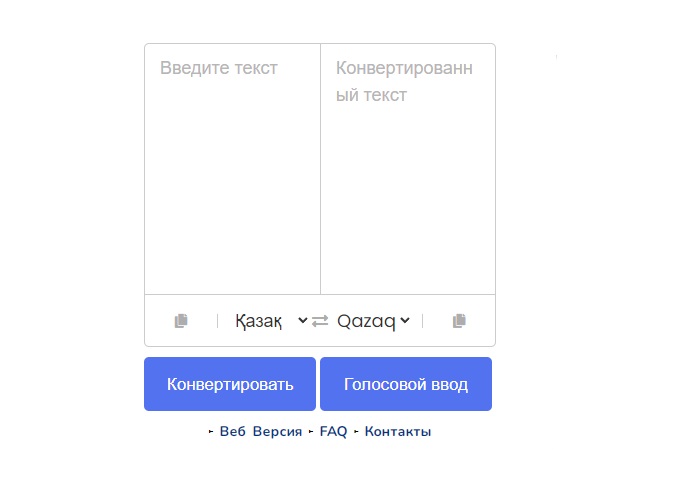Viewport: 700px width, 497px height.
Task: Focus the Введите текст input area
Action: [x=233, y=169]
